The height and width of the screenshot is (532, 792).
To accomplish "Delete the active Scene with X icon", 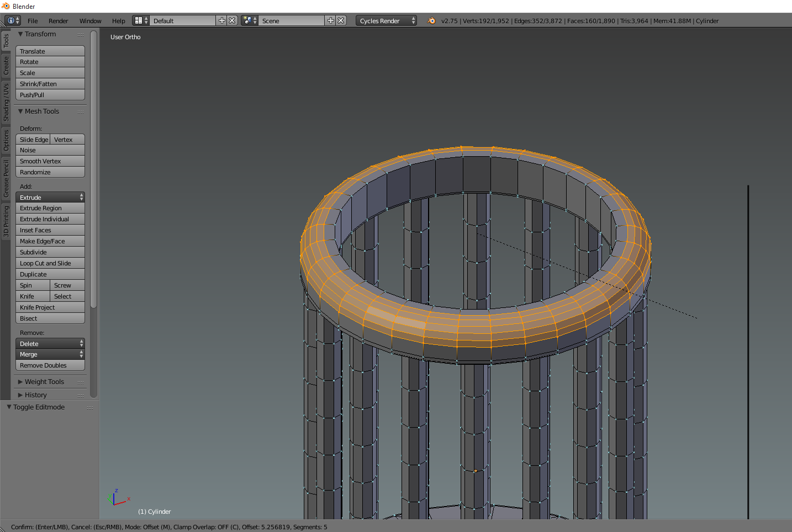I will coord(341,20).
